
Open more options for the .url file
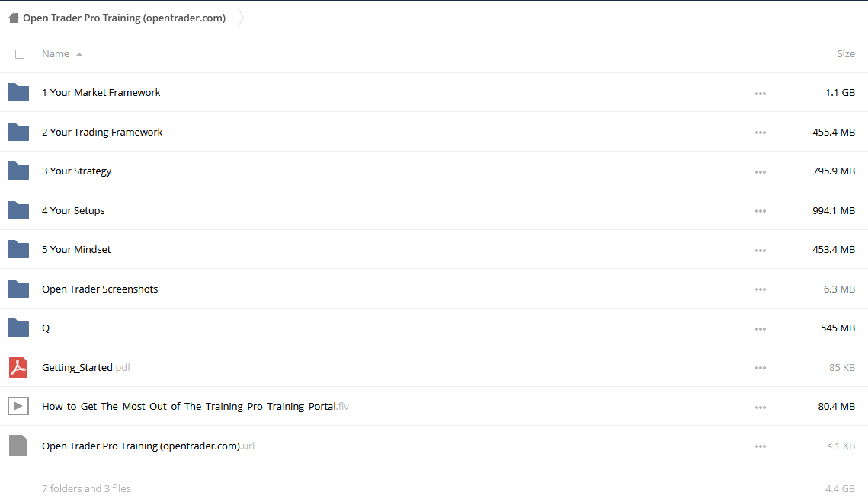761,446
